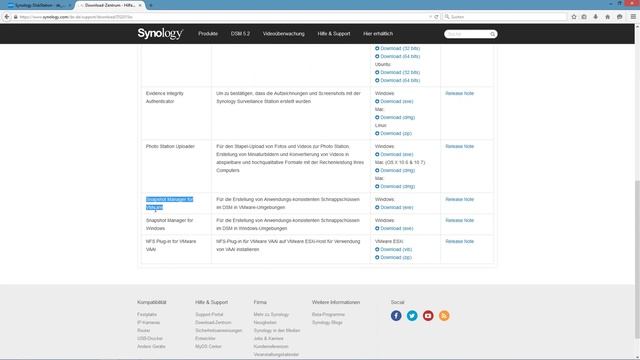The height and width of the screenshot is (360, 640).
Task: Bookmark the page with the star icon
Action: (574, 17)
